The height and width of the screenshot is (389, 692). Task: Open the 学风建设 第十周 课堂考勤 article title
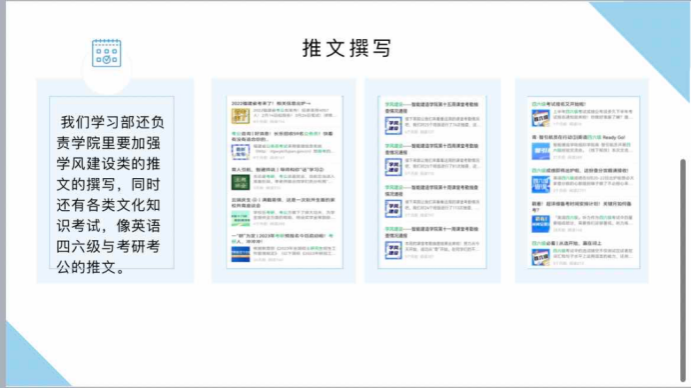[432, 190]
